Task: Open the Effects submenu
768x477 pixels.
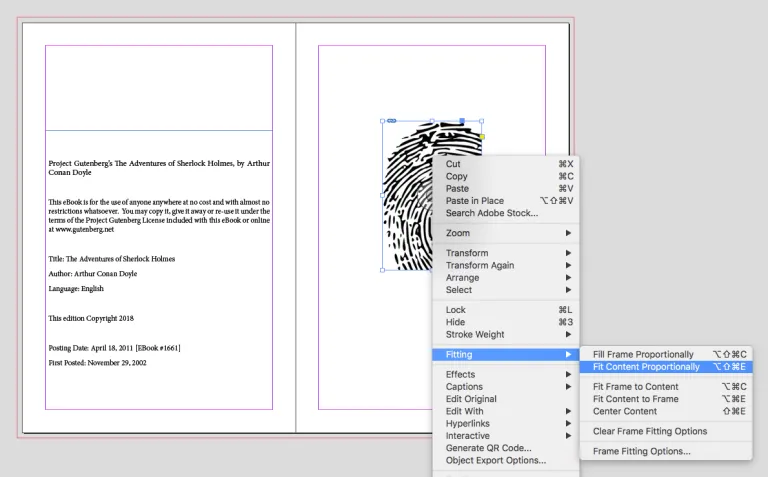Action: click(505, 375)
